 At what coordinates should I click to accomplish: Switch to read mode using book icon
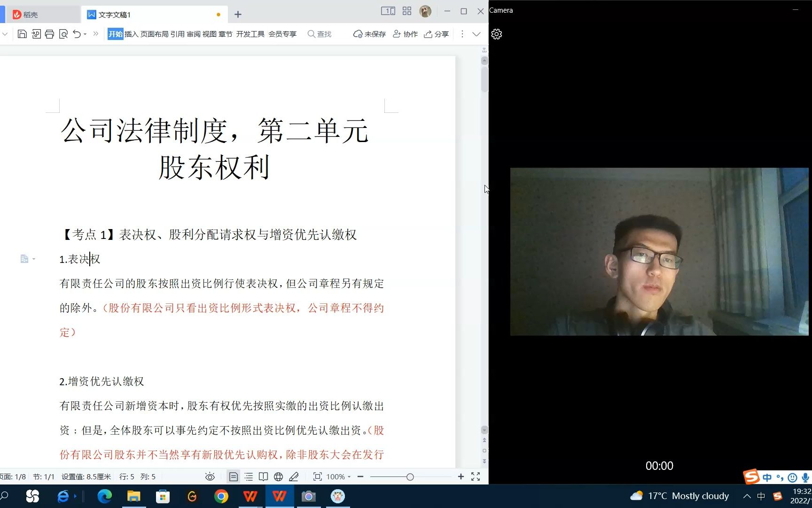tap(264, 476)
